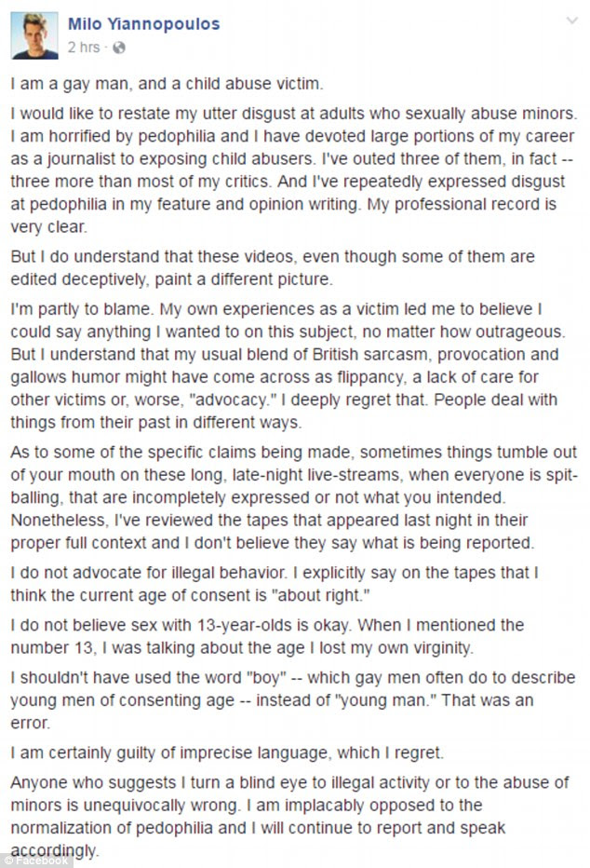Click the © Facebook watermark label
Screen dimensions: 590x868
tap(35, 861)
